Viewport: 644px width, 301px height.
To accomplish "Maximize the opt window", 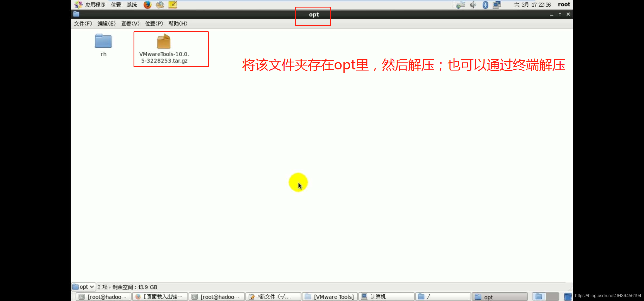I will point(560,14).
